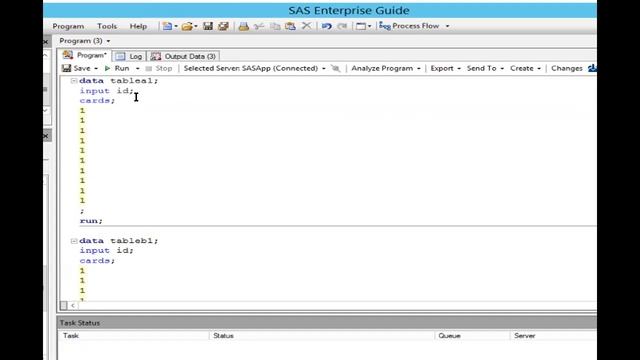The image size is (640, 360).
Task: Open the Process Flow view
Action: 409,26
